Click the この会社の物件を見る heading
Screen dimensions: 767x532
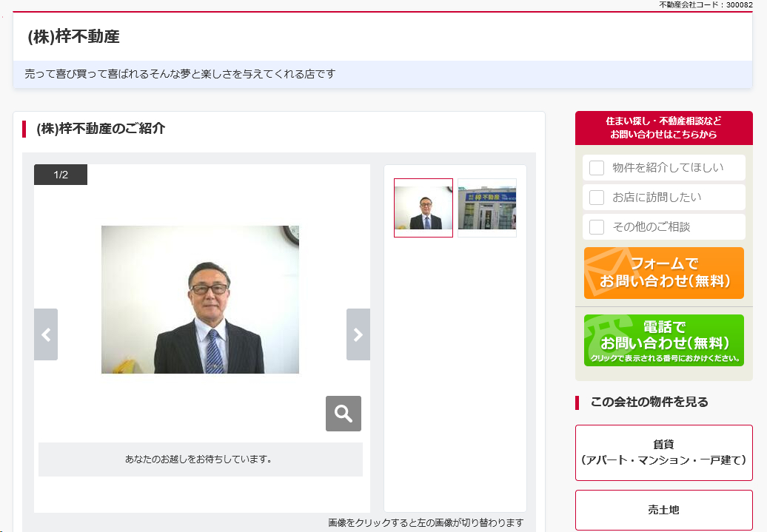tap(649, 402)
